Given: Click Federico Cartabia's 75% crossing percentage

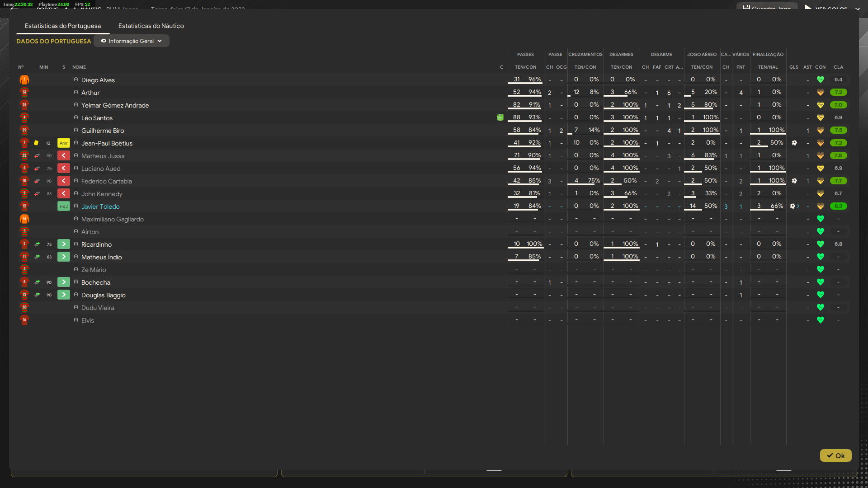Looking at the screenshot, I should 594,180.
